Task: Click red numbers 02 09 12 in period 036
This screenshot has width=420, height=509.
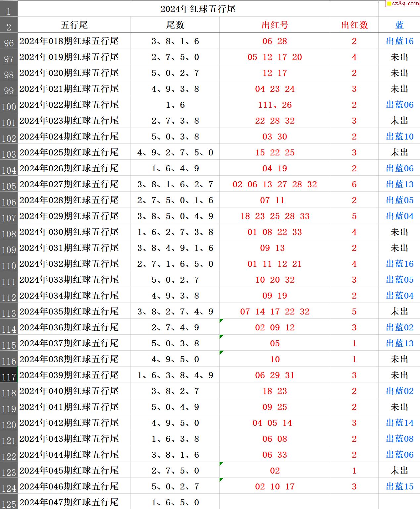Action: pyautogui.click(x=275, y=328)
